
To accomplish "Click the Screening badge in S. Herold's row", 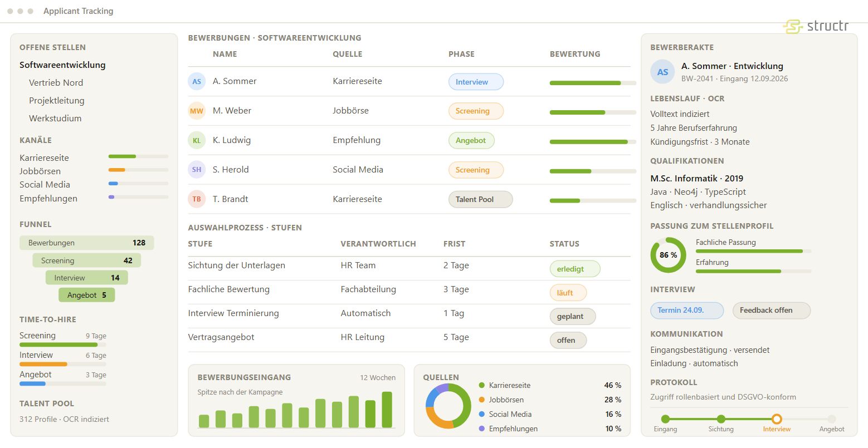I will [x=476, y=170].
